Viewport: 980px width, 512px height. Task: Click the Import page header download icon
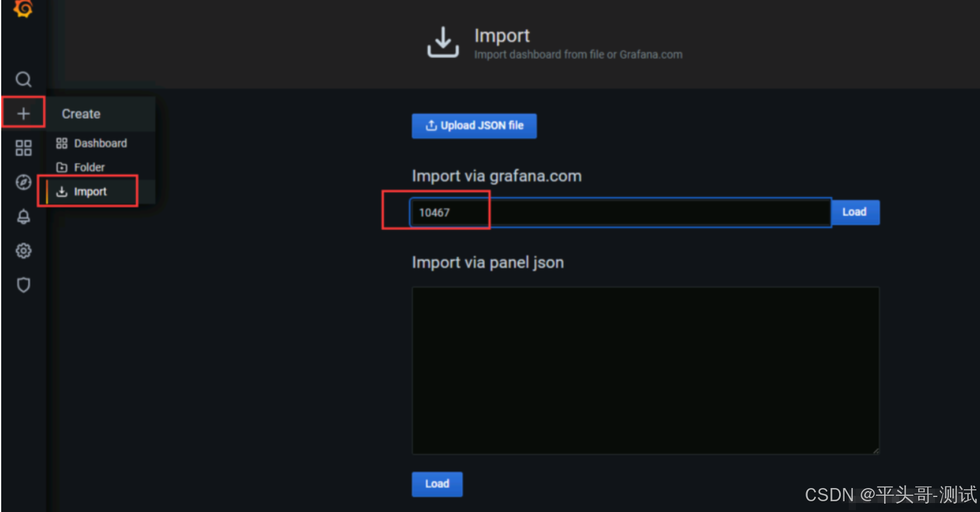[x=443, y=43]
